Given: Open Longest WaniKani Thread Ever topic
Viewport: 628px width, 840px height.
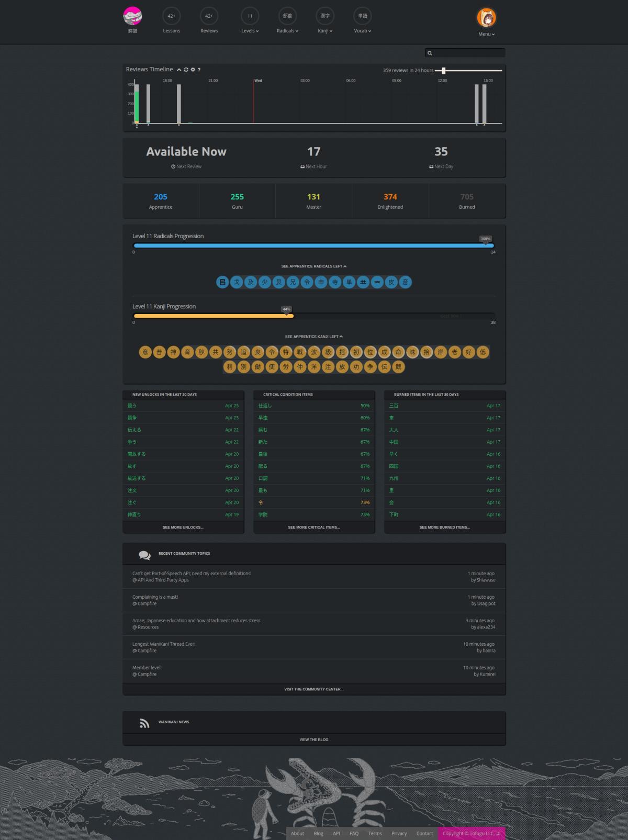Looking at the screenshot, I should coord(164,644).
